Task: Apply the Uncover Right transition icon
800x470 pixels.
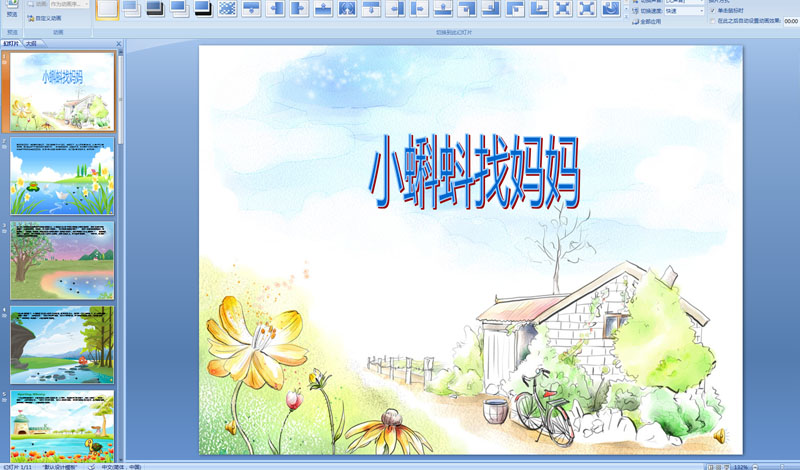Action: pos(419,9)
